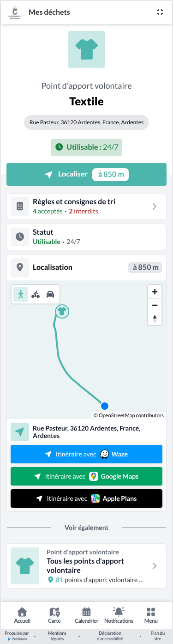Open Mentions légales link

[57, 636]
